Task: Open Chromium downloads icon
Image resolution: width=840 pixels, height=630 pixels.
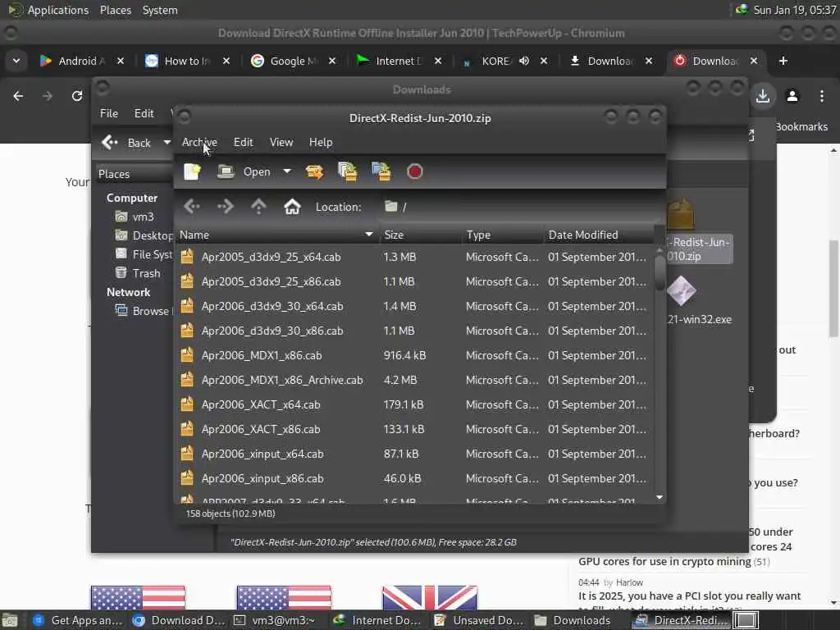Action: click(x=763, y=96)
